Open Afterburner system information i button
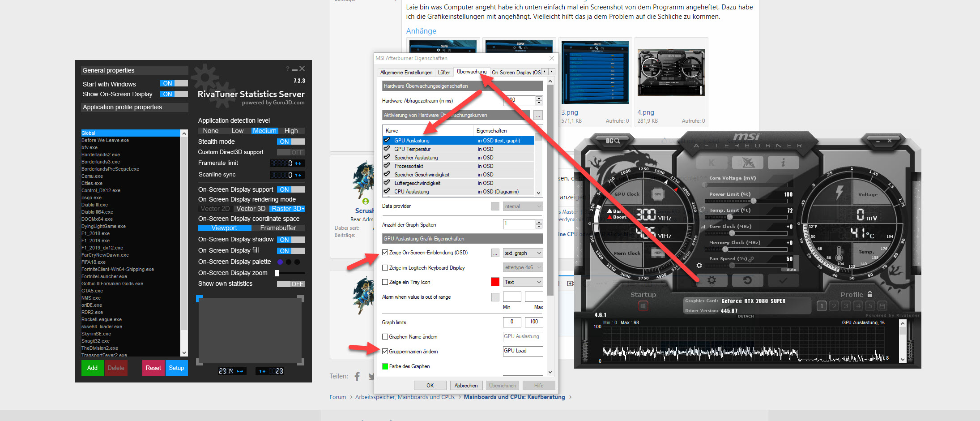Screen dimensions: 980x421 [x=783, y=163]
